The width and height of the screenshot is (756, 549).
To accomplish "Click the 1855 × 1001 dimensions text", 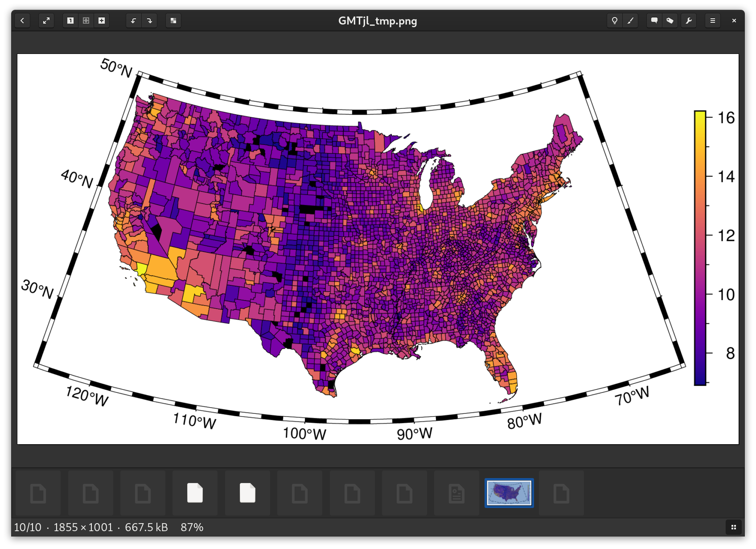I will [83, 527].
